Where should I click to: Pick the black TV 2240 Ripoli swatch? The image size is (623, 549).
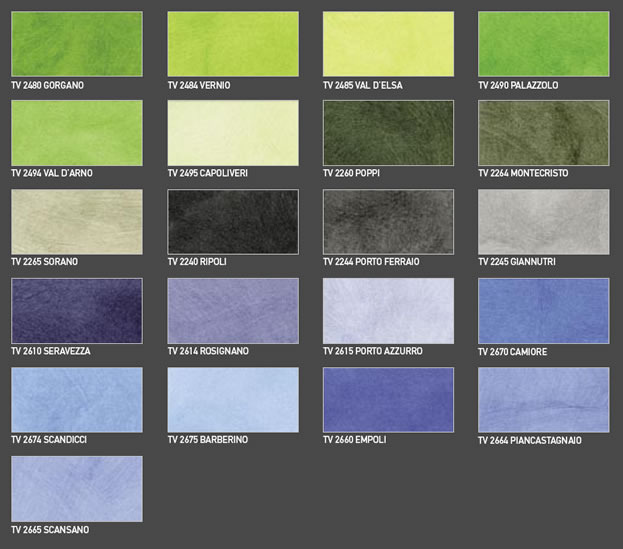[x=233, y=222]
